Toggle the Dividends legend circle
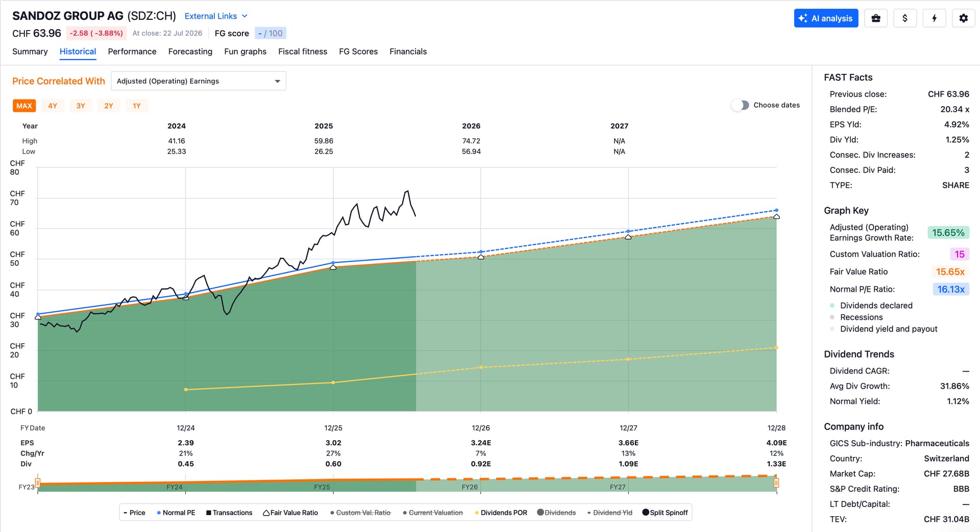This screenshot has height=532, width=980. tap(556, 513)
